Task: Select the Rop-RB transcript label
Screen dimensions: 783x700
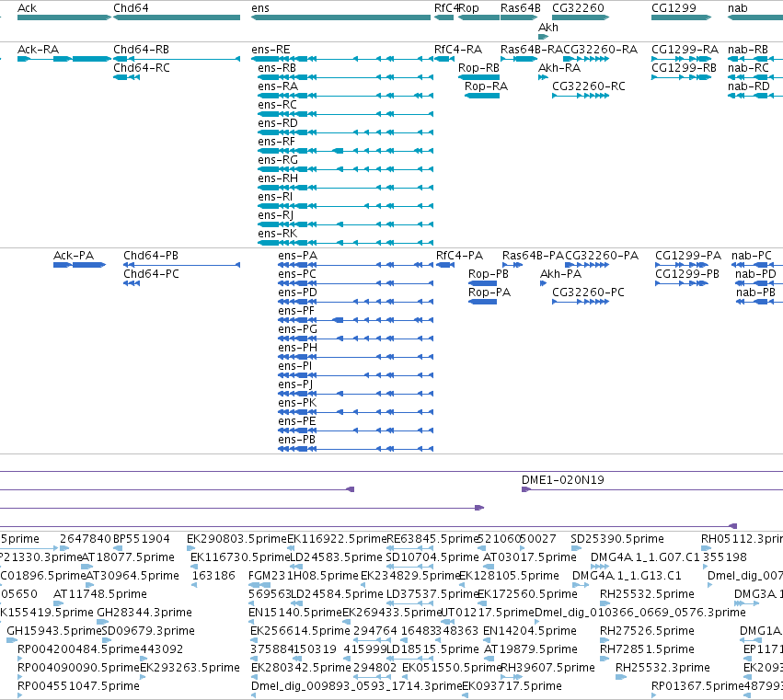Action: click(478, 68)
